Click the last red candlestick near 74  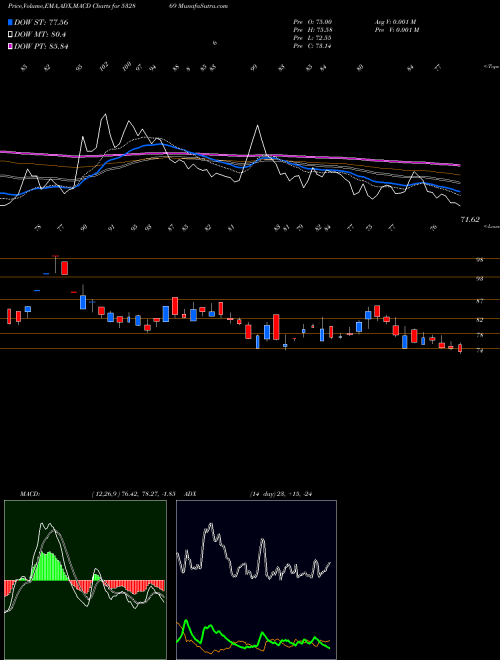tap(460, 348)
